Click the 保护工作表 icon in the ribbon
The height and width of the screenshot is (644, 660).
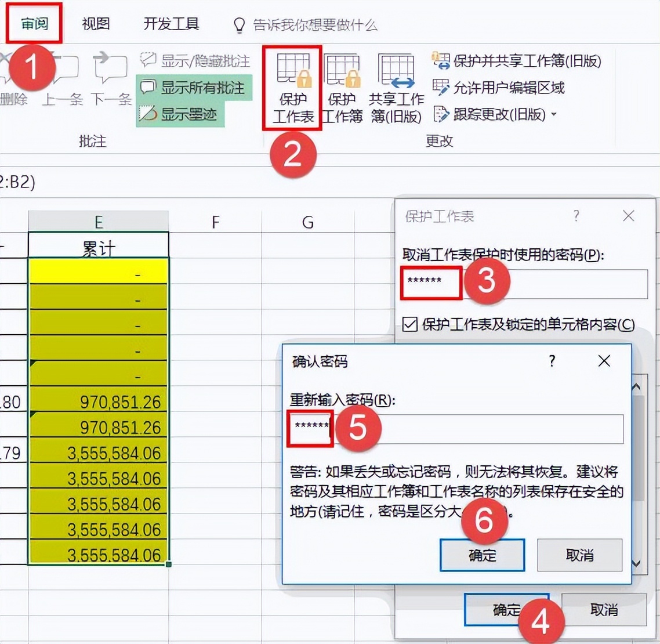point(292,87)
